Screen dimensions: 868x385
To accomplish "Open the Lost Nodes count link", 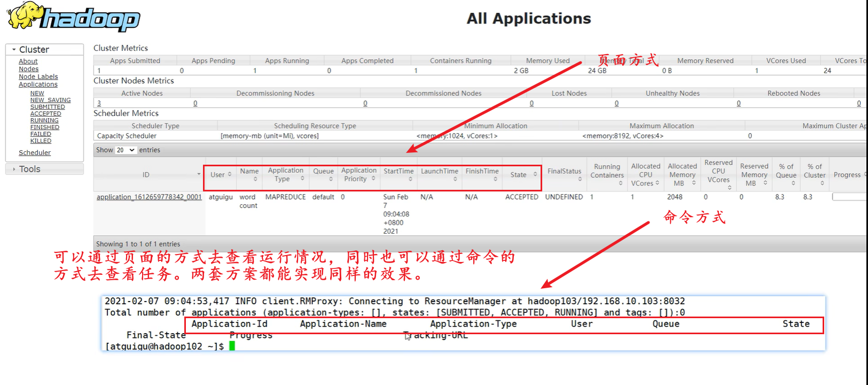I will coord(531,103).
